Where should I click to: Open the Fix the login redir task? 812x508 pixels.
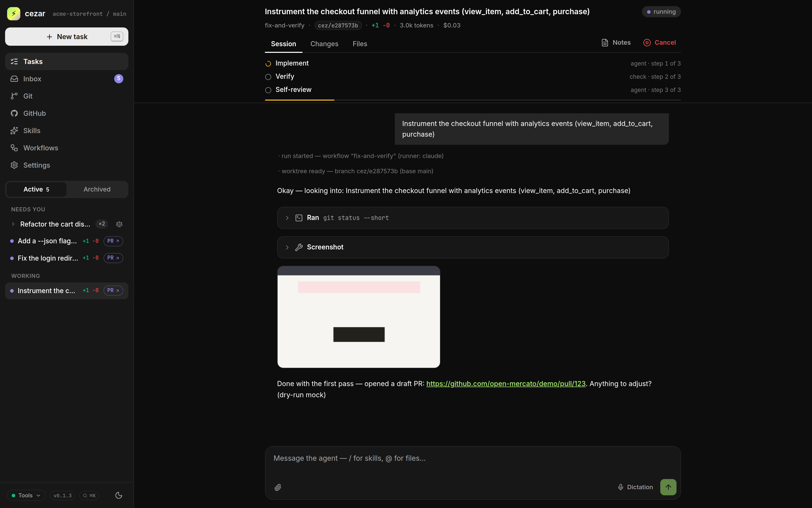(48, 258)
